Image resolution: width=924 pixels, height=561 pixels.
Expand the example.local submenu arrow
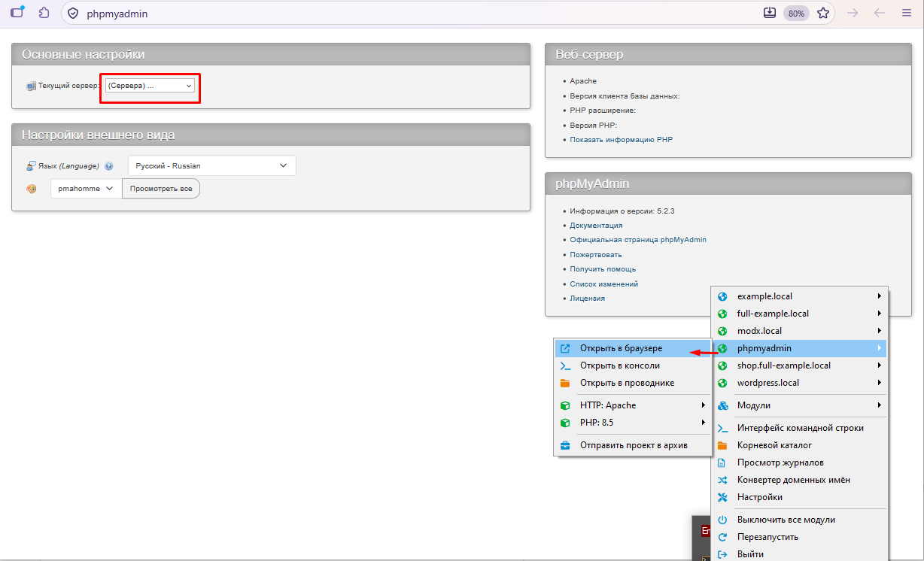click(879, 296)
